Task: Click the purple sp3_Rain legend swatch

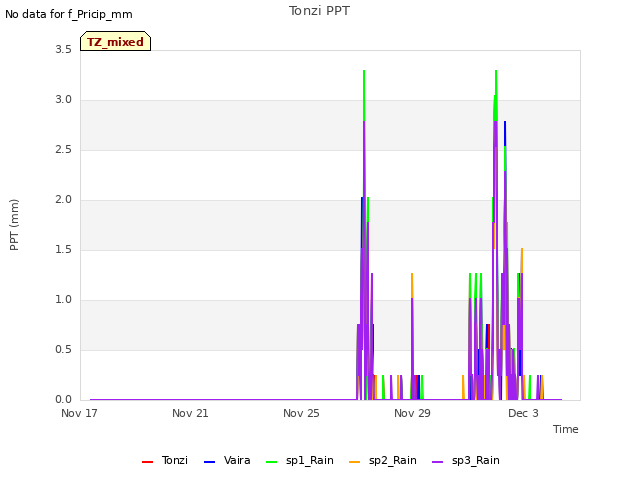Action: click(438, 462)
